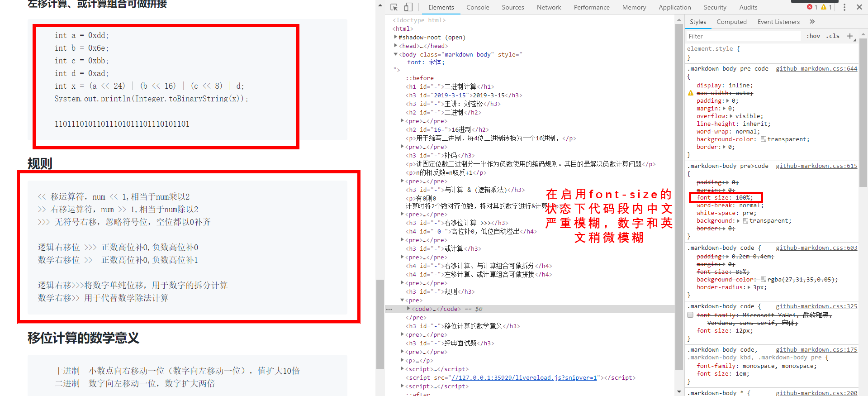This screenshot has height=396, width=868.
Task: Toggle the device toolbar icon
Action: coord(408,7)
